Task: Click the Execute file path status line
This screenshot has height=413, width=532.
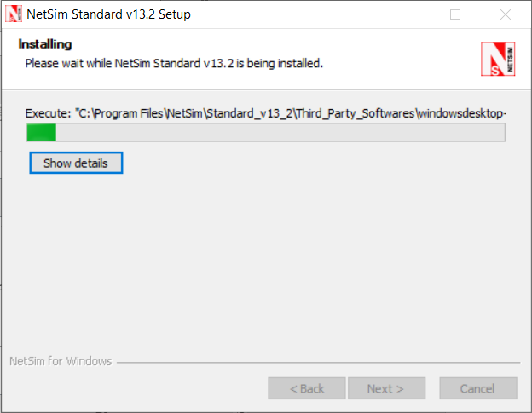Action: [266, 112]
